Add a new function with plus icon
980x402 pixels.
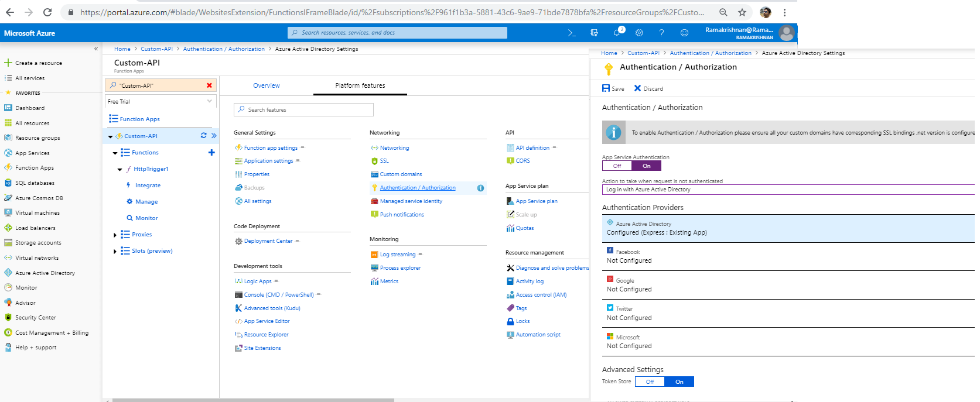point(211,152)
